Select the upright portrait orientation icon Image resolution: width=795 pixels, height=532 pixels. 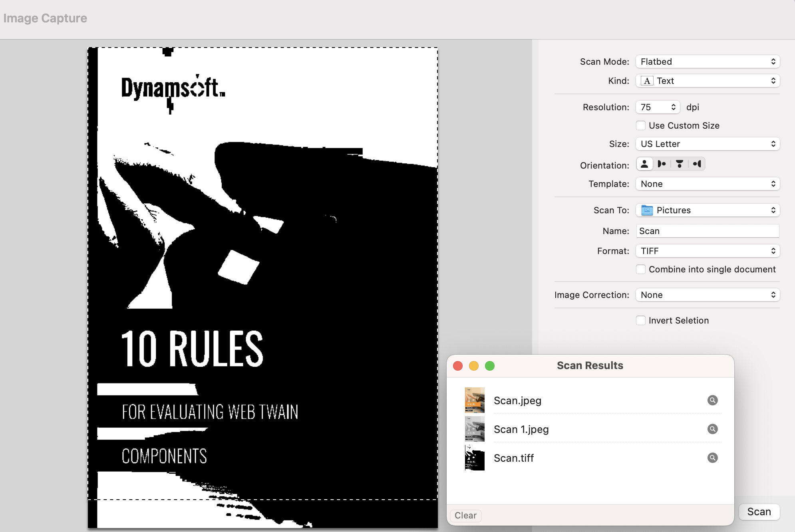[x=644, y=164]
